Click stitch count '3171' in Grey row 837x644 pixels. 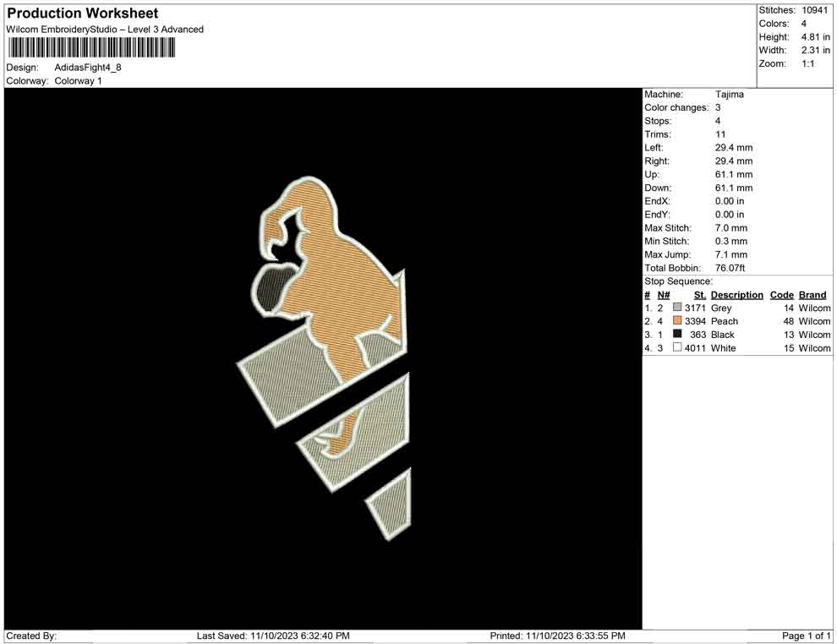695,308
